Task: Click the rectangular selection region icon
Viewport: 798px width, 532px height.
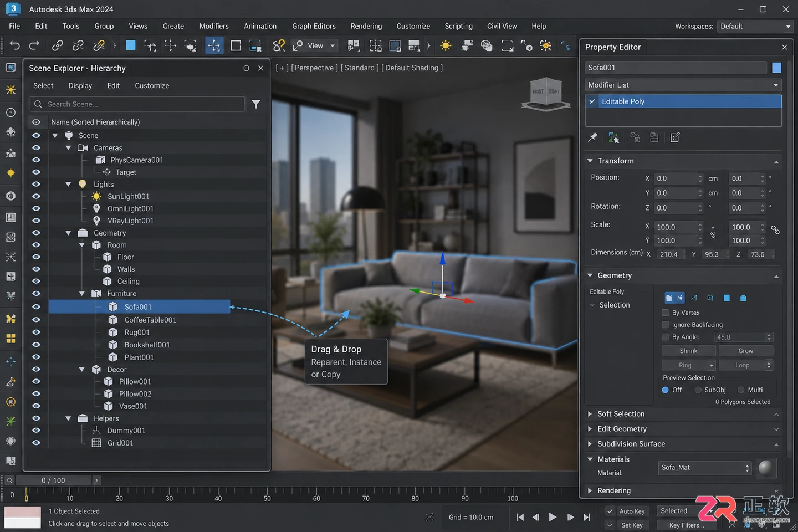Action: pyautogui.click(x=236, y=45)
